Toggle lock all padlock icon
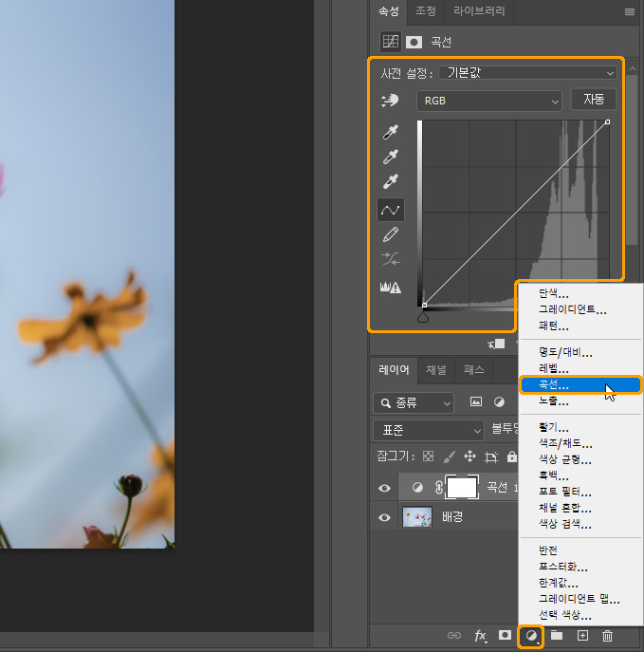 pos(512,456)
